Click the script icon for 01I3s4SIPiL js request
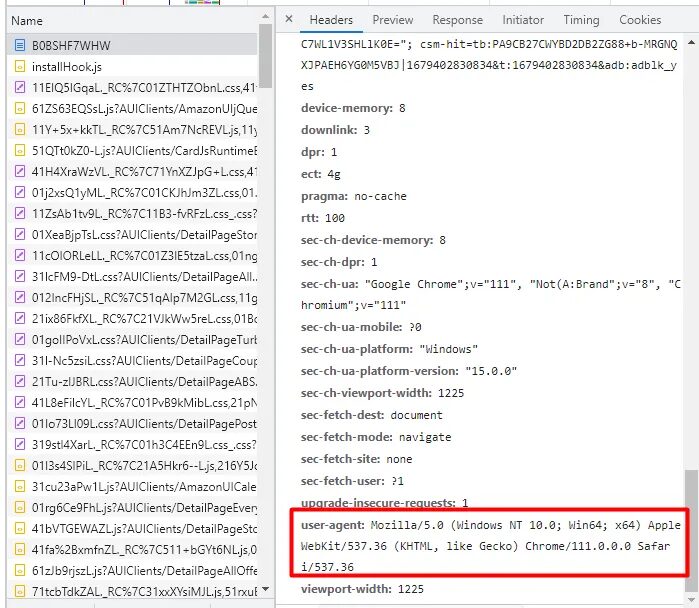Screen dimensions: 699x608 (20, 465)
